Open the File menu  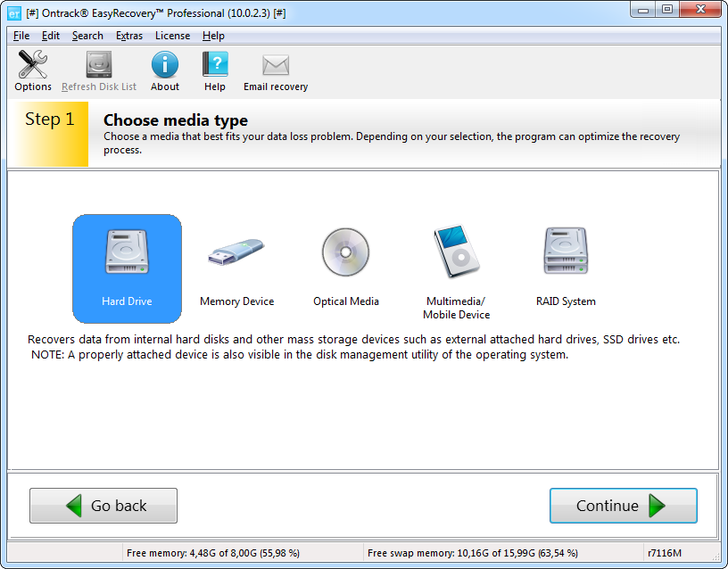coord(21,36)
